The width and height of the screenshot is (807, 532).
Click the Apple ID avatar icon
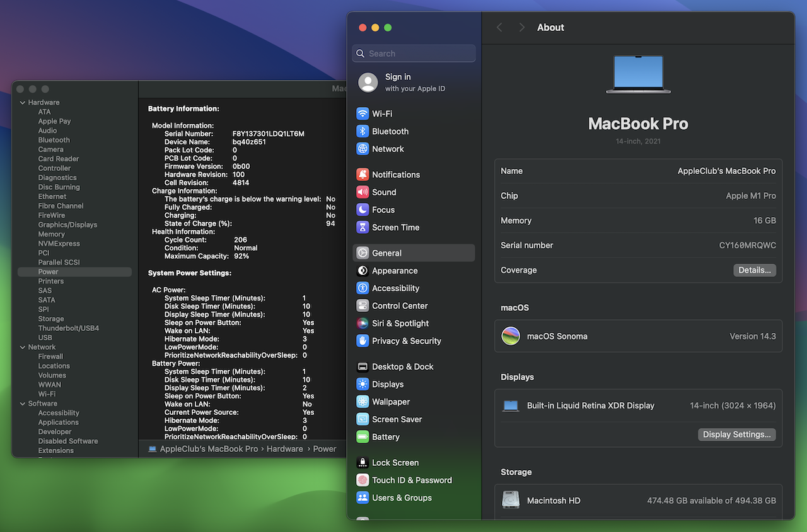(x=368, y=82)
